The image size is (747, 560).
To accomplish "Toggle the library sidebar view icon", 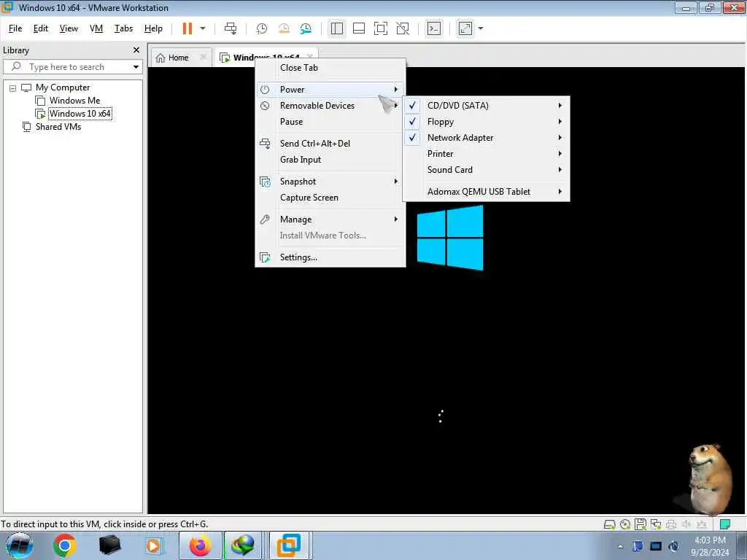I will coord(337,28).
